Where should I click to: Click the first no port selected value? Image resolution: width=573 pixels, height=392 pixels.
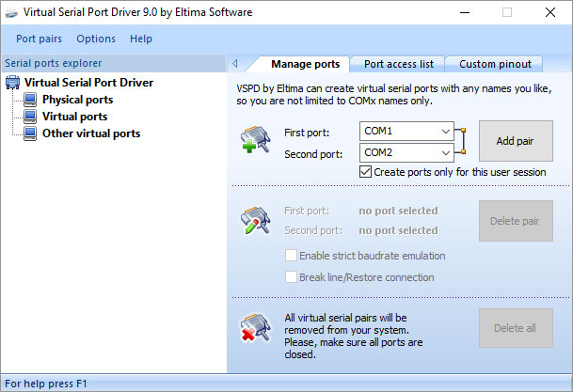398,211
